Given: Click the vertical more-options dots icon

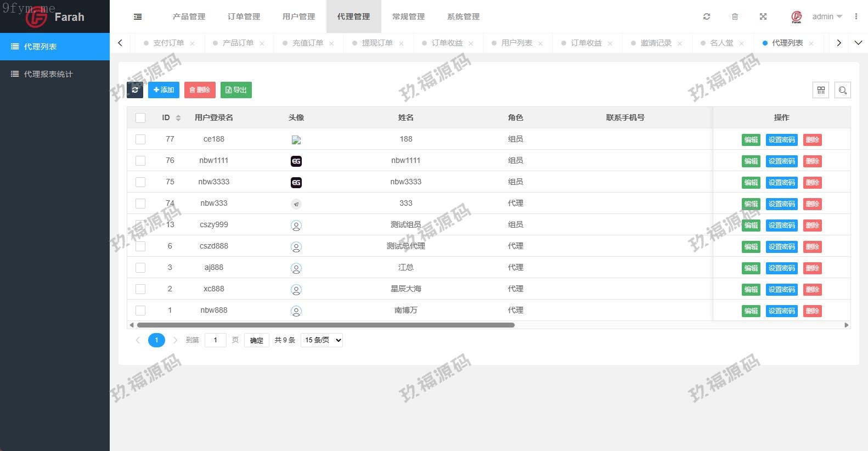Looking at the screenshot, I should 856,16.
